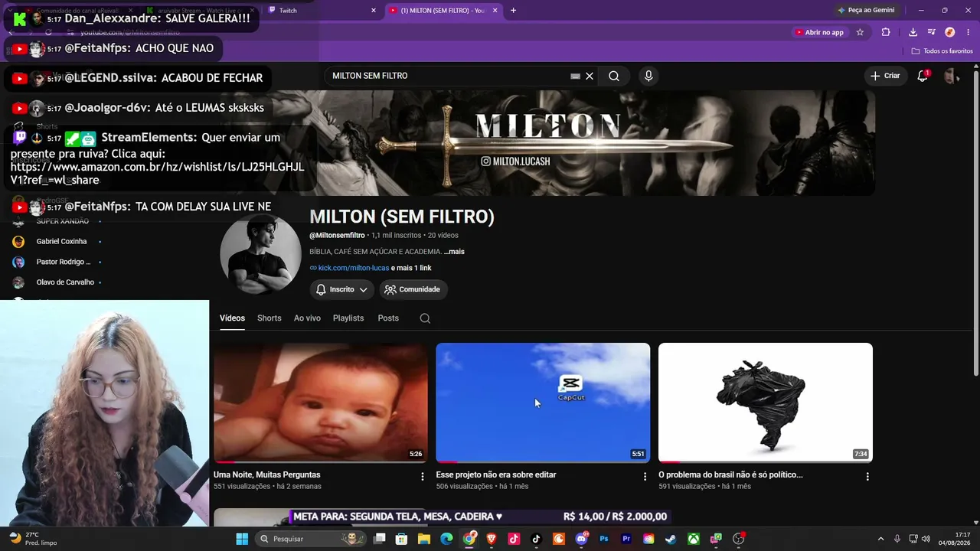Open the browser extensions puzzle icon

886,32
